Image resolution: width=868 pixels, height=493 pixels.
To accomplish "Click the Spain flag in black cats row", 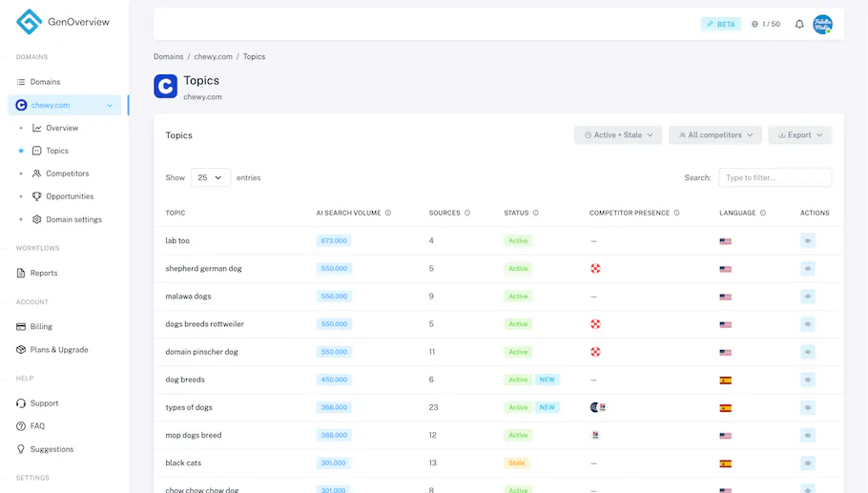I will [725, 463].
